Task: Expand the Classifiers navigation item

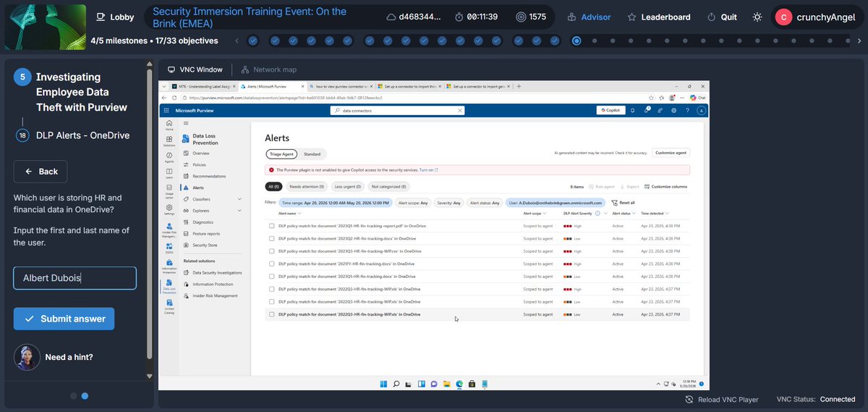Action: (x=213, y=199)
